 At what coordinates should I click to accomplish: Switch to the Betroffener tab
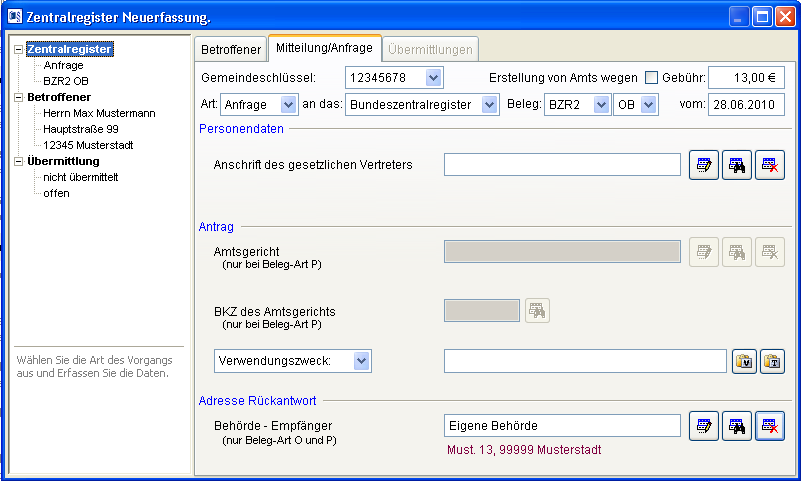click(231, 49)
